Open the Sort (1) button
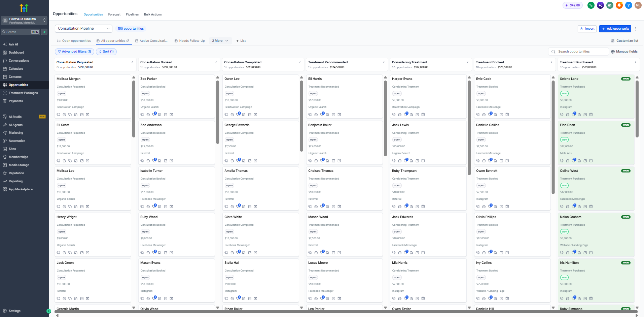Screen dimensions: 644x317 coord(106,52)
